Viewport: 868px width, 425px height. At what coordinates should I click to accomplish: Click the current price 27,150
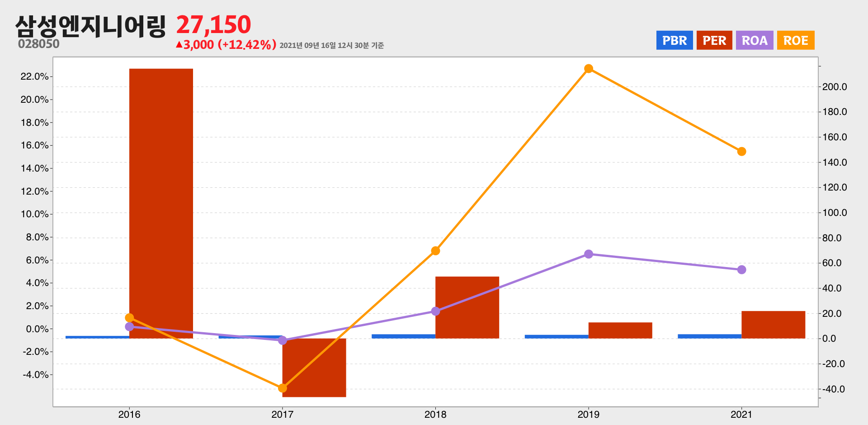213,24
